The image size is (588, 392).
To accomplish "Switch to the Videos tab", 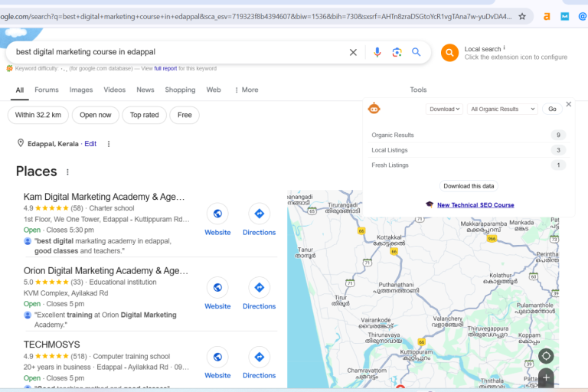I will pyautogui.click(x=114, y=90).
